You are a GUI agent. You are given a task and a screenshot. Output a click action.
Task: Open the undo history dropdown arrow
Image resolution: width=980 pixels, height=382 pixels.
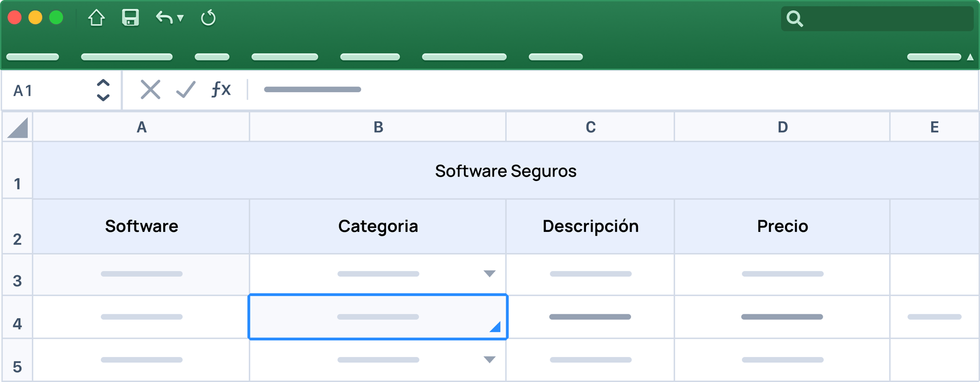click(x=180, y=18)
